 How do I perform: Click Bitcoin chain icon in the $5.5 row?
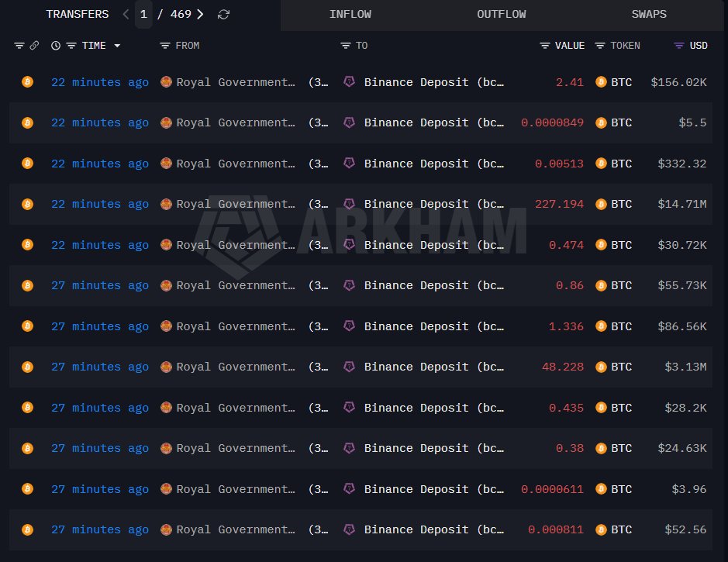pyautogui.click(x=27, y=122)
